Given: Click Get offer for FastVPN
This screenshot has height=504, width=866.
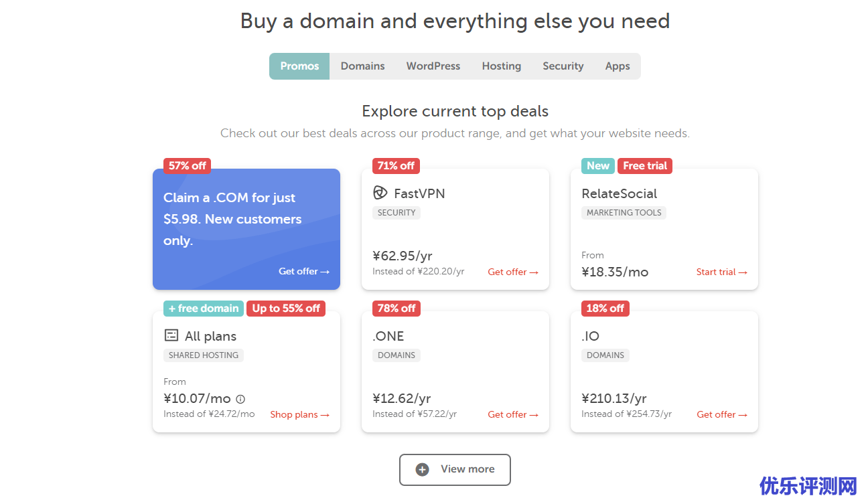Looking at the screenshot, I should 513,272.
